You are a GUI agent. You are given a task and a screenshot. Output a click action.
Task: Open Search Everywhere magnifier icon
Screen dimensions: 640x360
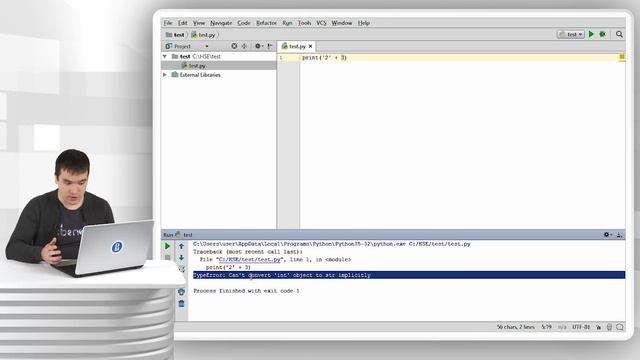[x=619, y=34]
